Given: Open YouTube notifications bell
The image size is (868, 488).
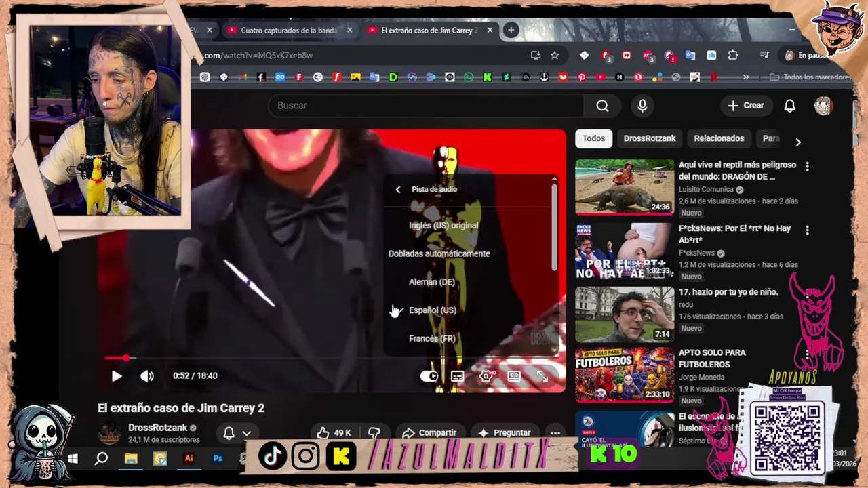Looking at the screenshot, I should point(789,106).
